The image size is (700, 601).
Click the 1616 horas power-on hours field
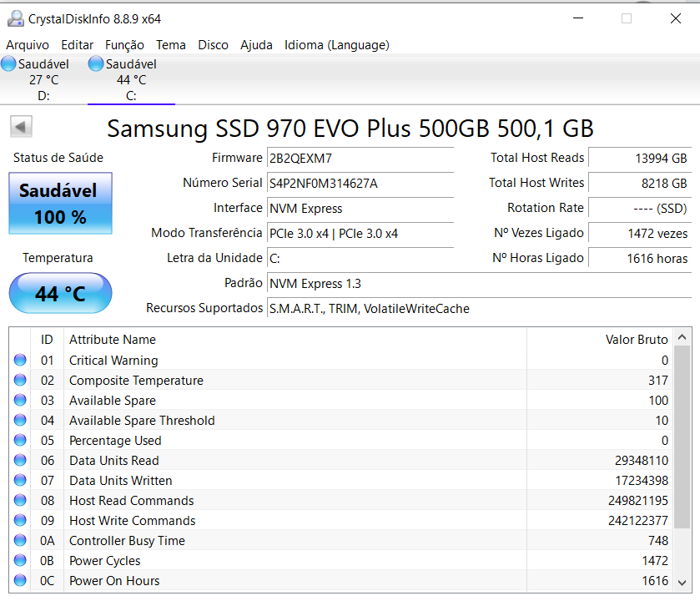640,259
